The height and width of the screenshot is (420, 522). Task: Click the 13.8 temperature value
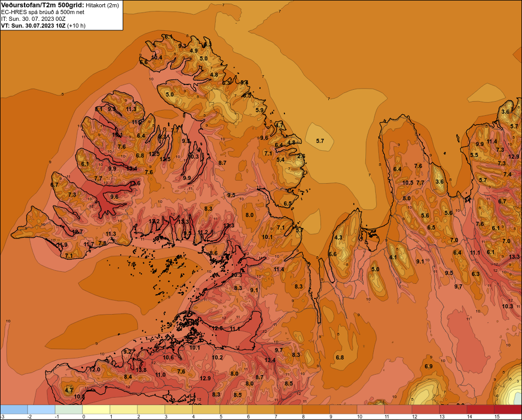[141, 370]
